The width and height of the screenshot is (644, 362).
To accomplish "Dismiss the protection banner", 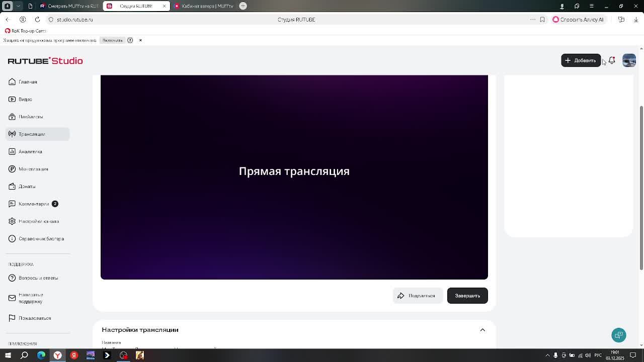I will pyautogui.click(x=140, y=40).
